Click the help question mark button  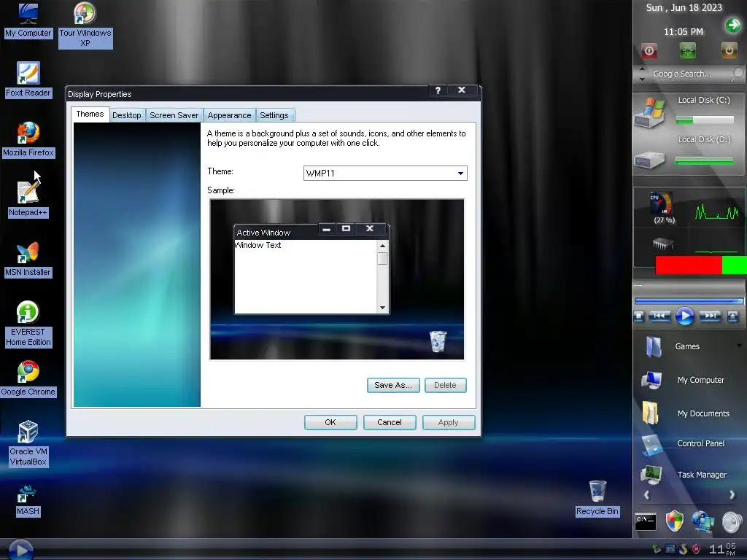438,90
